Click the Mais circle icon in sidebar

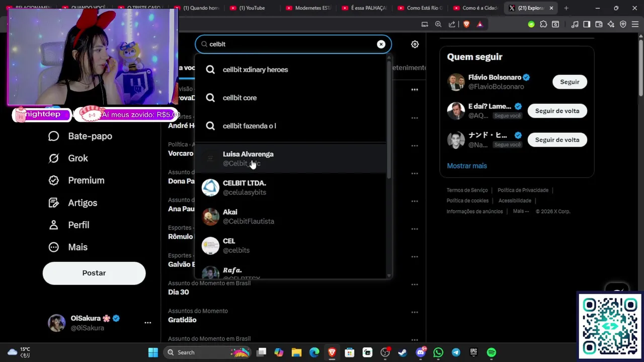pyautogui.click(x=53, y=247)
